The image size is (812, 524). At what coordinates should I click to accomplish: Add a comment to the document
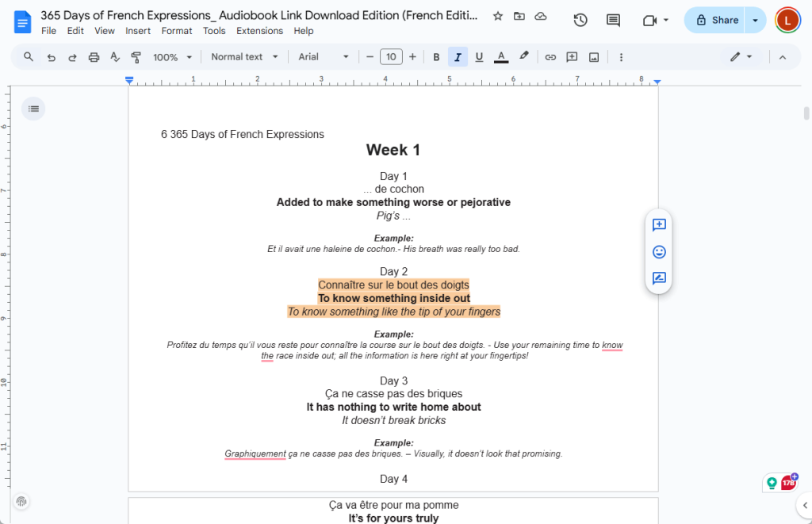659,225
